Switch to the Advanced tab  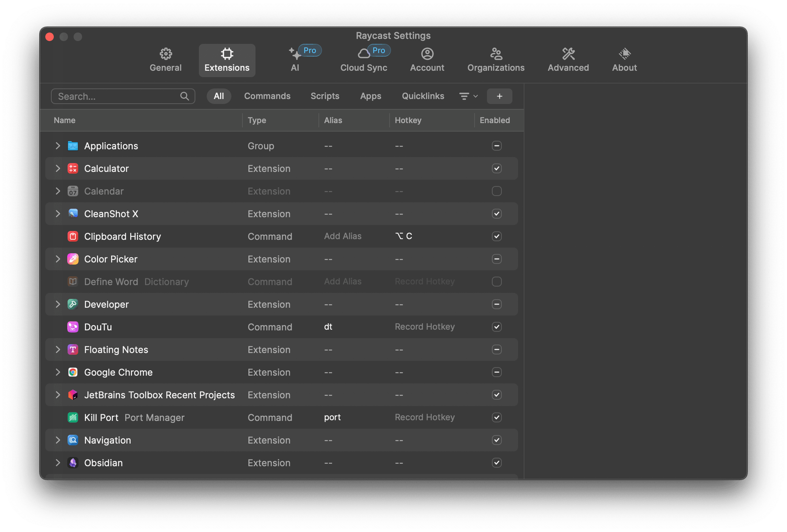(x=568, y=60)
